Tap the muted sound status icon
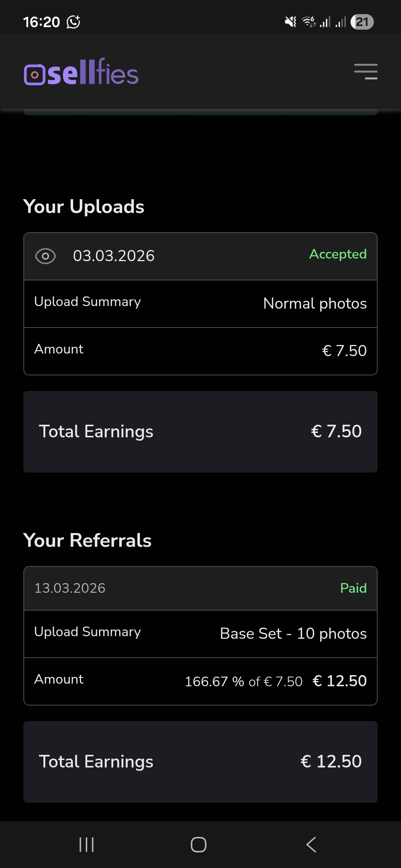Image resolution: width=401 pixels, height=868 pixels. [x=290, y=22]
